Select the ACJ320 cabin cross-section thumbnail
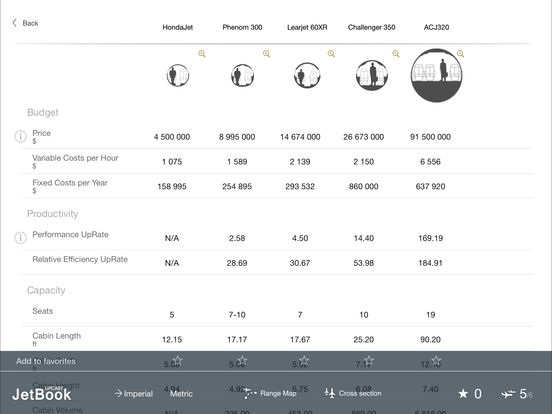 pyautogui.click(x=437, y=75)
